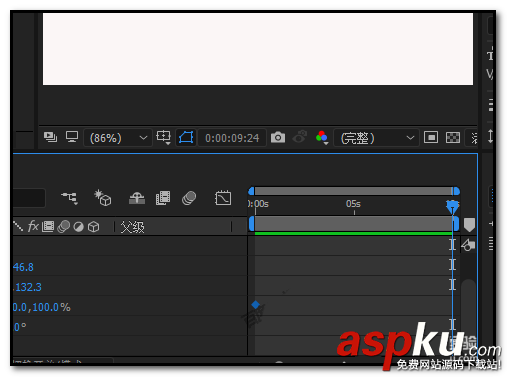Viewport: 507px width, 377px height.
Task: Click the fx effects column header
Action: coord(33,226)
